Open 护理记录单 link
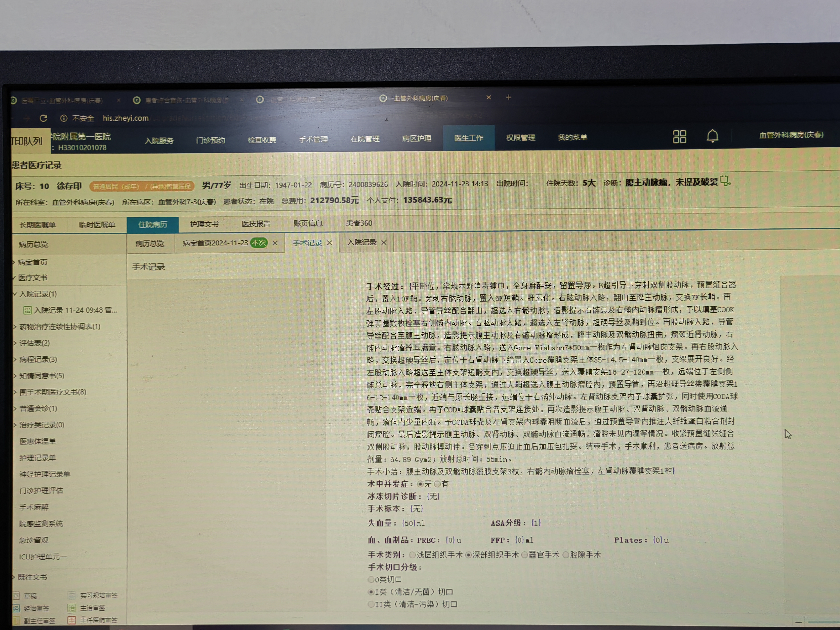This screenshot has width=840, height=630. [38, 458]
